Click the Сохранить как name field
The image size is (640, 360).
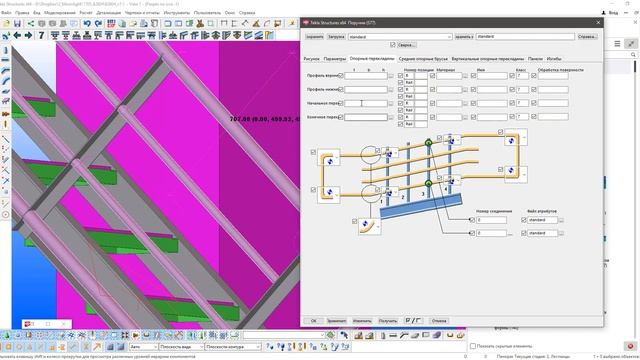pyautogui.click(x=525, y=37)
